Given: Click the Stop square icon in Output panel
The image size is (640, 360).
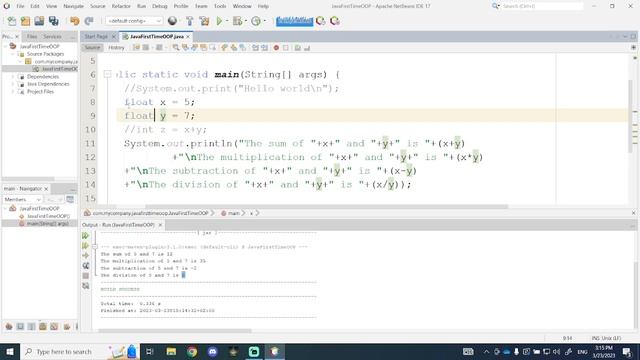Looking at the screenshot, I should pos(85,276).
